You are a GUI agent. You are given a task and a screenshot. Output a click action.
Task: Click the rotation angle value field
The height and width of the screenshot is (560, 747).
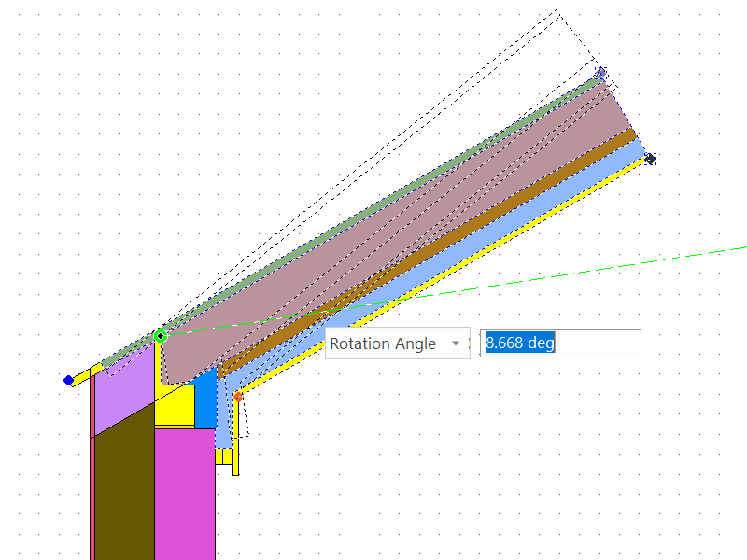[560, 343]
